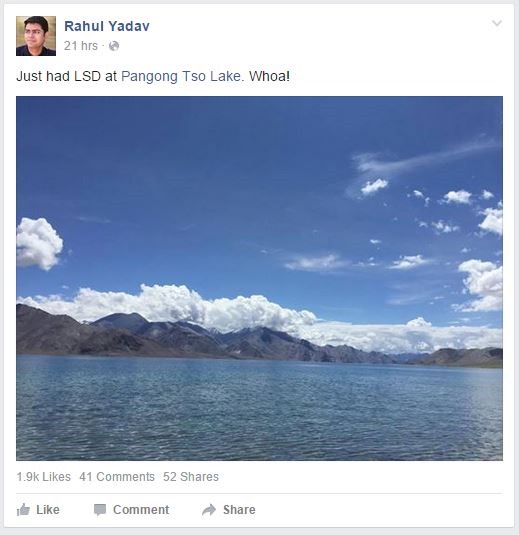View the 52 Shares list

(x=191, y=477)
